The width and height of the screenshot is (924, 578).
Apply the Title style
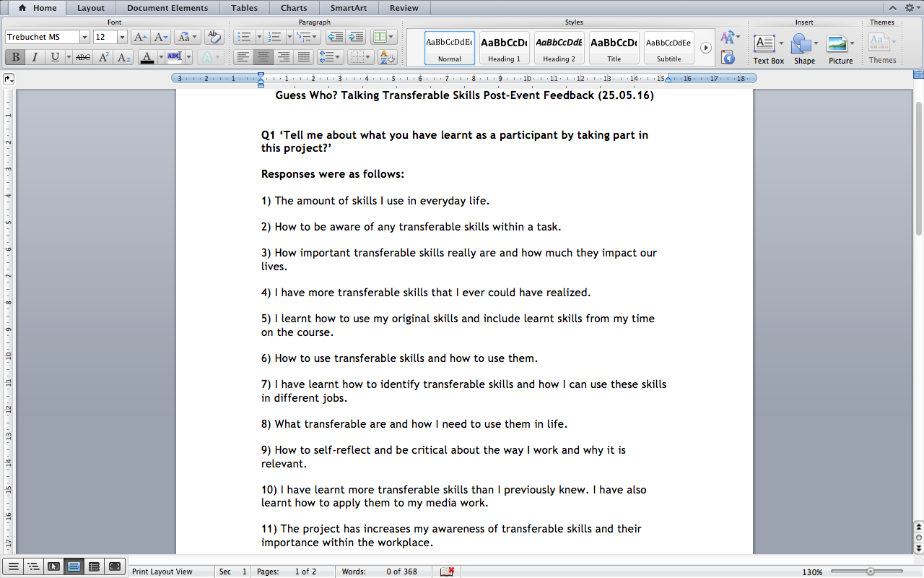coord(614,48)
